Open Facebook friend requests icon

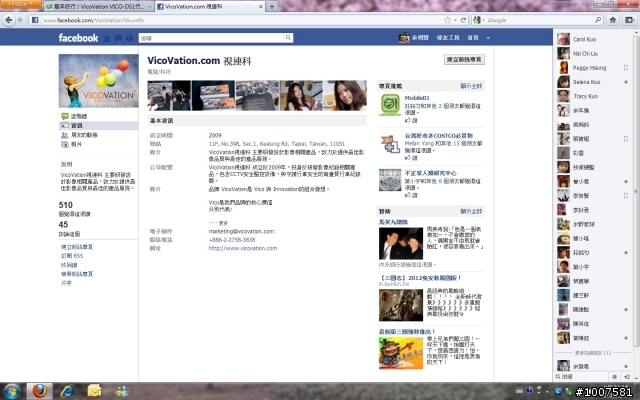107,38
